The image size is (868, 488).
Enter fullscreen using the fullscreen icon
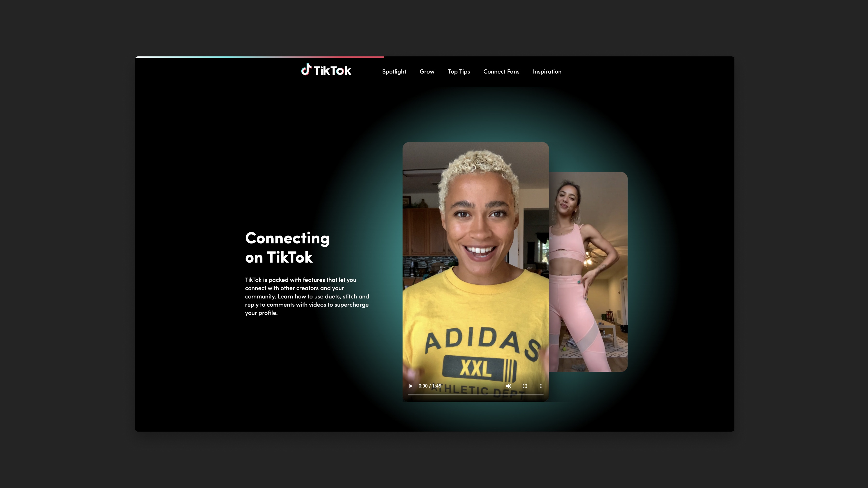[x=525, y=386]
